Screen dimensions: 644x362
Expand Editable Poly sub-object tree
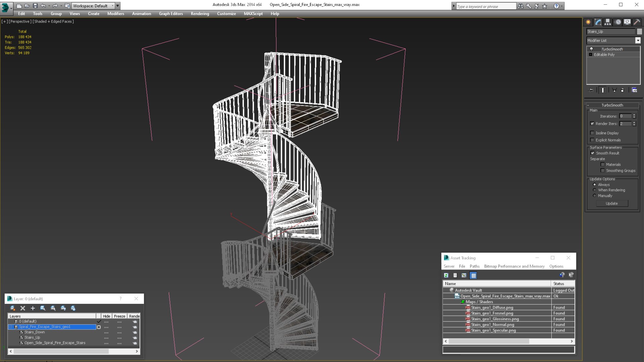coord(591,54)
